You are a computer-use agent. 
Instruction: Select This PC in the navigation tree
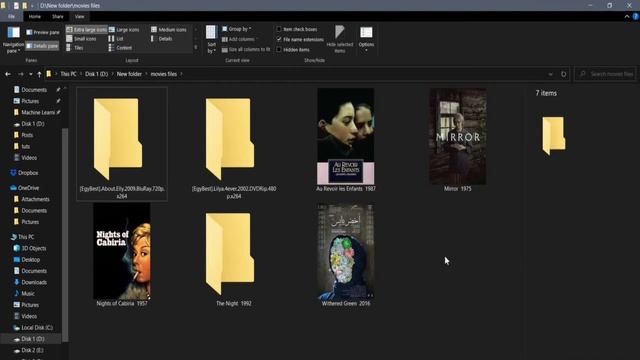[x=26, y=237]
